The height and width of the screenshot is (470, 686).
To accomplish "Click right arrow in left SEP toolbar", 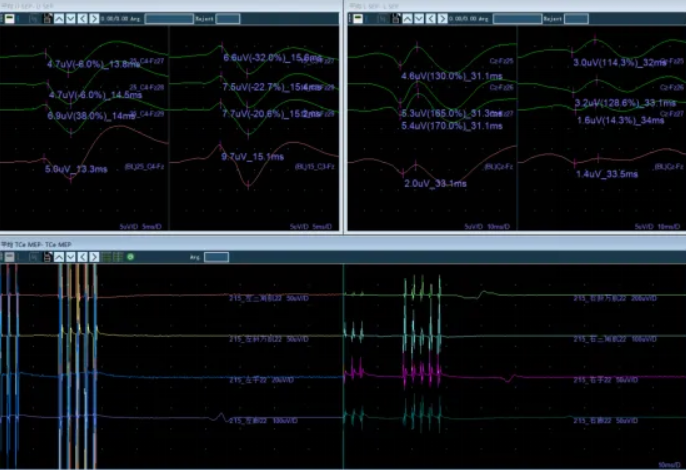I will click(94, 18).
